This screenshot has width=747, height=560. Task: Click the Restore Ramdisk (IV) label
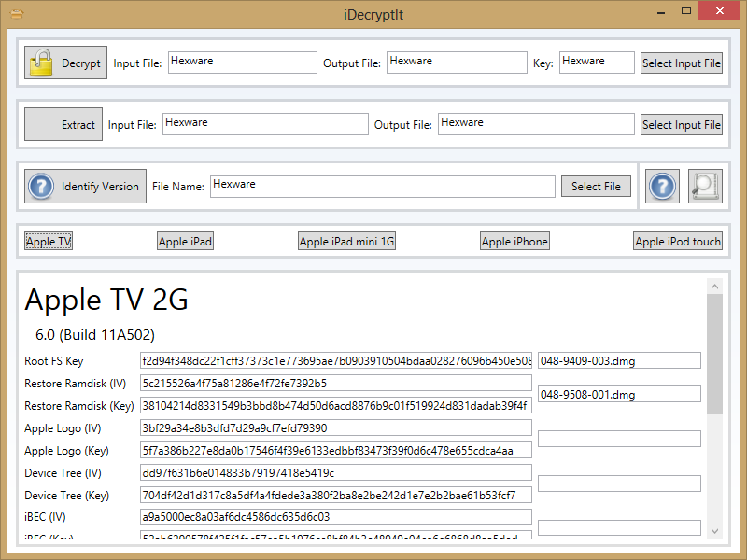76,384
